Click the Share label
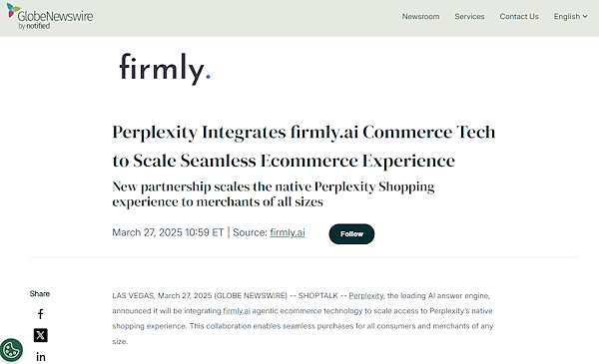This screenshot has height=364, width=599. coord(40,294)
